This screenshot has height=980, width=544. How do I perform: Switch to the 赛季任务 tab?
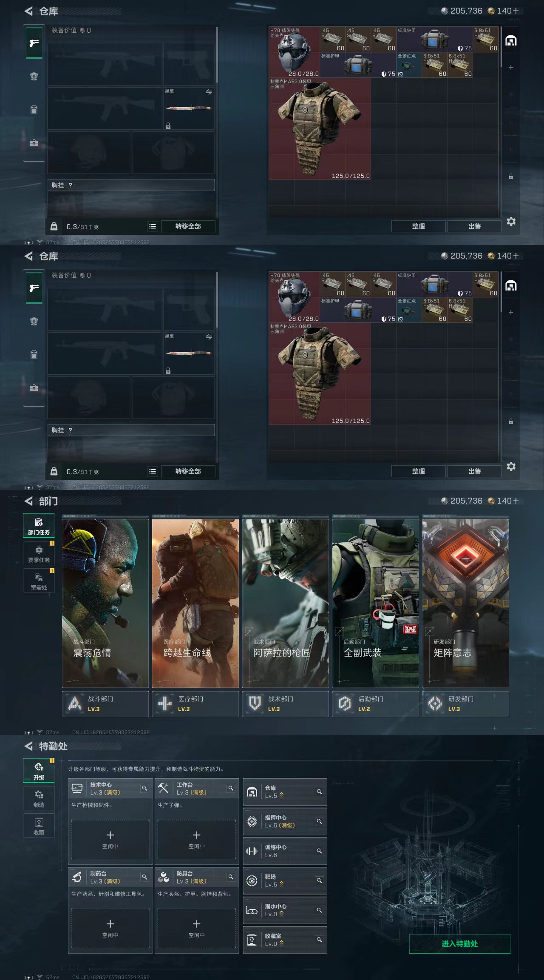point(39,553)
